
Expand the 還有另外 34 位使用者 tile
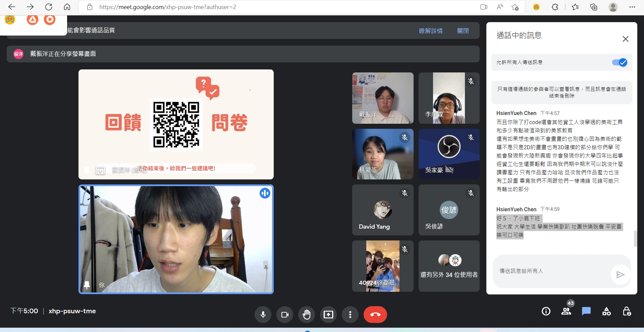(449, 266)
